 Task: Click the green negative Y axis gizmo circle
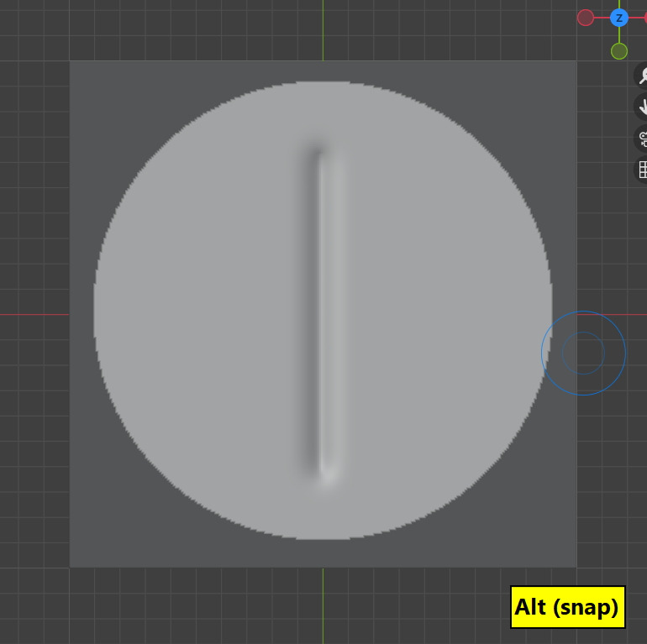[619, 51]
